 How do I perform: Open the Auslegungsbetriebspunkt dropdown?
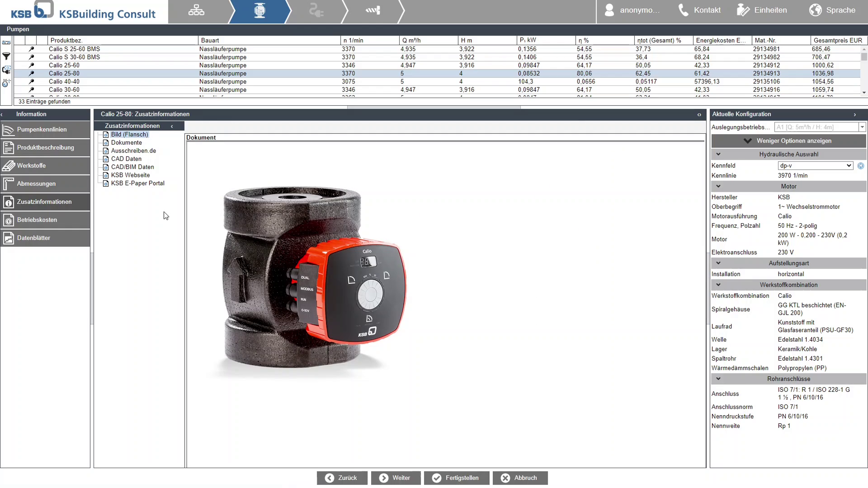[862, 127]
